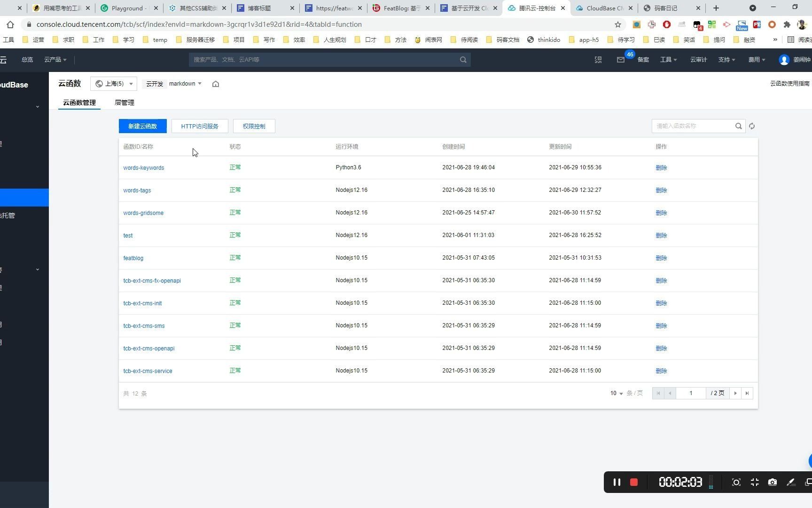Screen dimensions: 812x508
Task: Expand the 云产品 menu
Action: 55,60
